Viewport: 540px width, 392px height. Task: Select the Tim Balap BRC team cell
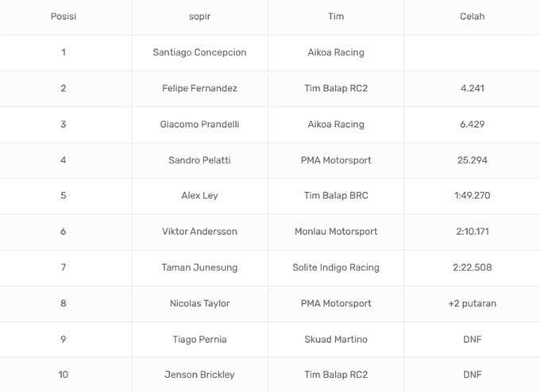click(336, 195)
